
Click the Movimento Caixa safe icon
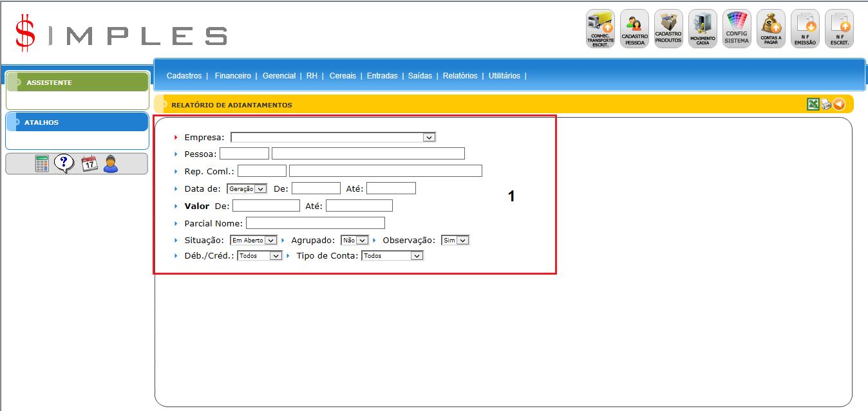(x=703, y=29)
